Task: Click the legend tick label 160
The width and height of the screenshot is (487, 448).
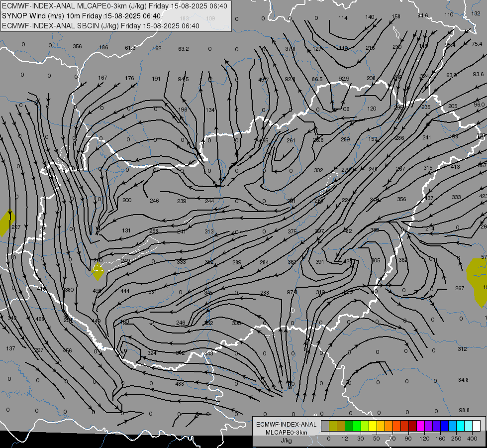Action: click(440, 439)
